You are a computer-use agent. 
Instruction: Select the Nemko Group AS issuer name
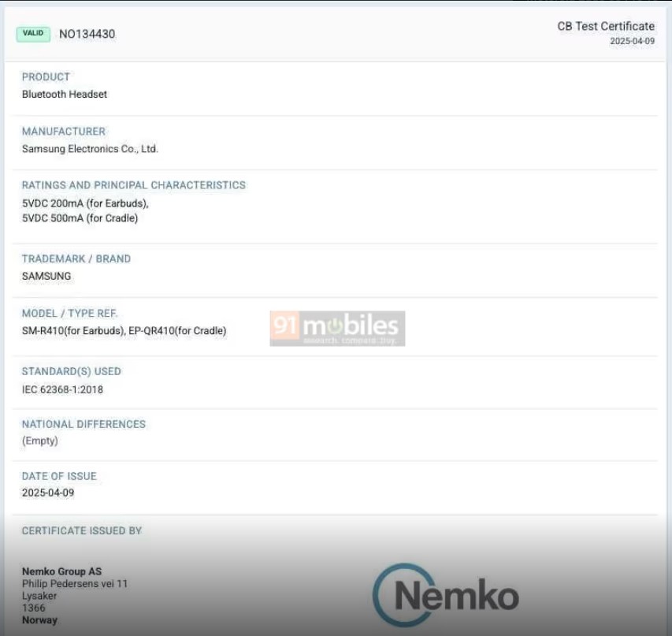tap(61, 571)
